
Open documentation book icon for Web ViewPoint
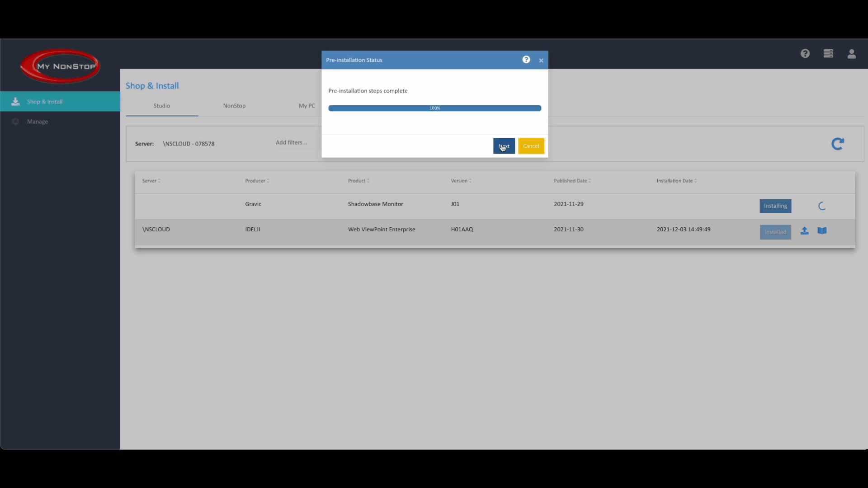pos(822,231)
